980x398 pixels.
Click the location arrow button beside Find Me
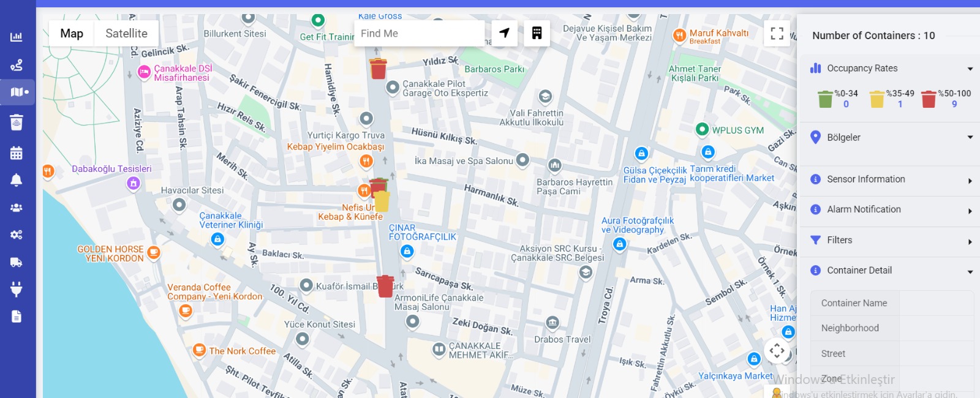pyautogui.click(x=504, y=33)
